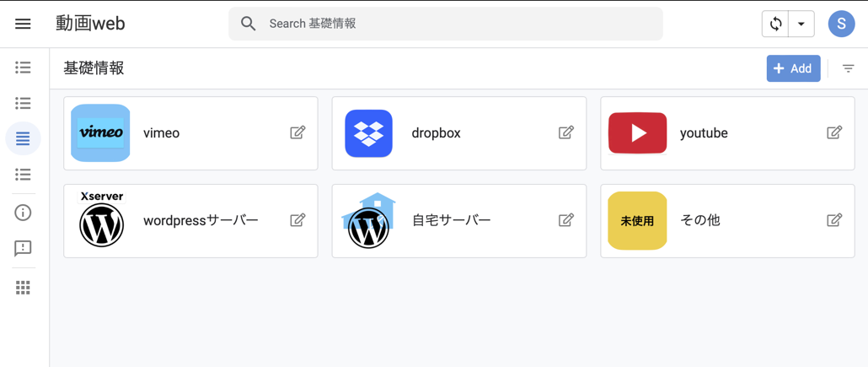Open the feedback speech bubble icon

point(23,248)
